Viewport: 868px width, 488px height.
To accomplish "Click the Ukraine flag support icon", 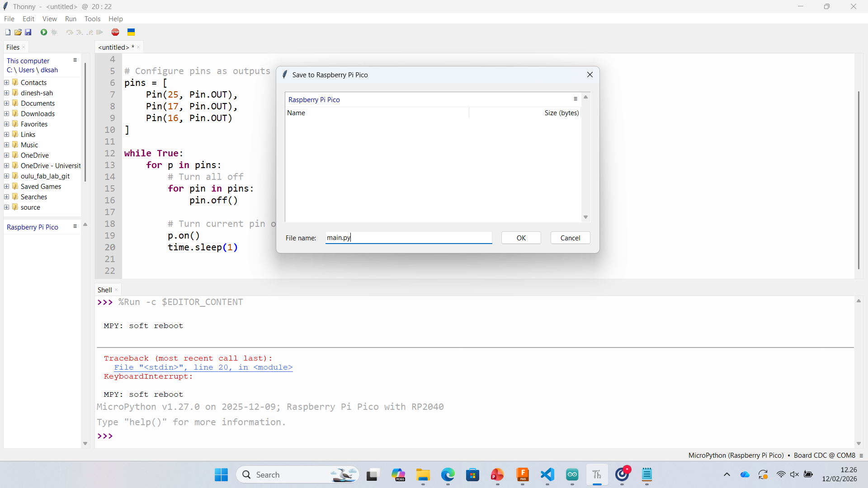I will [x=131, y=32].
